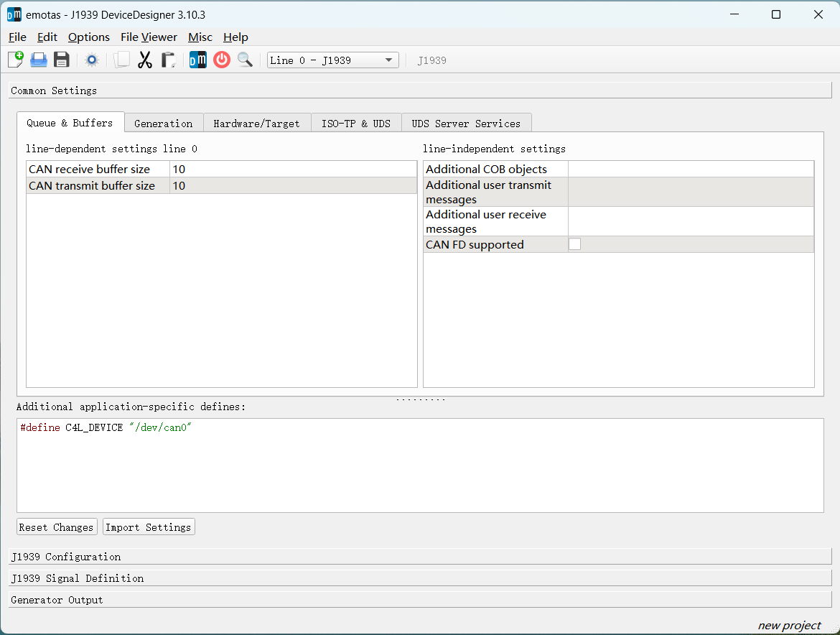Expand the J1939 Signal Definition section
The height and width of the screenshot is (635, 840).
pos(421,578)
